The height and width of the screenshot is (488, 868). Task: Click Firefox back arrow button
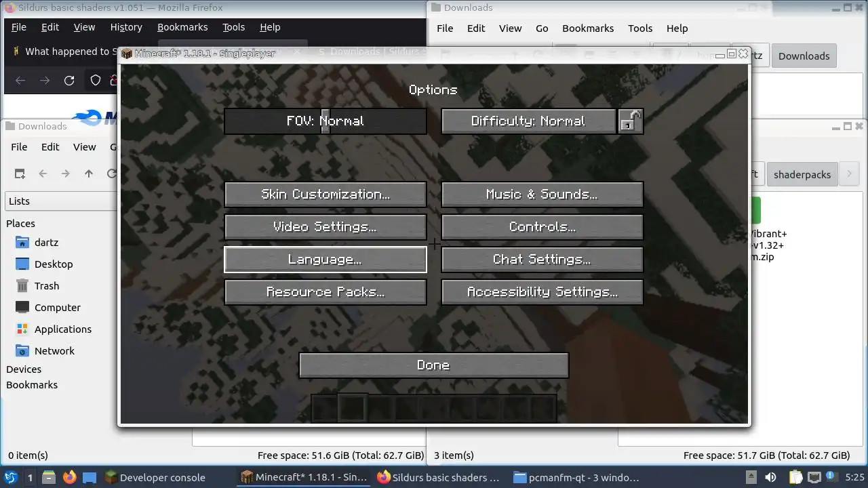pyautogui.click(x=20, y=80)
